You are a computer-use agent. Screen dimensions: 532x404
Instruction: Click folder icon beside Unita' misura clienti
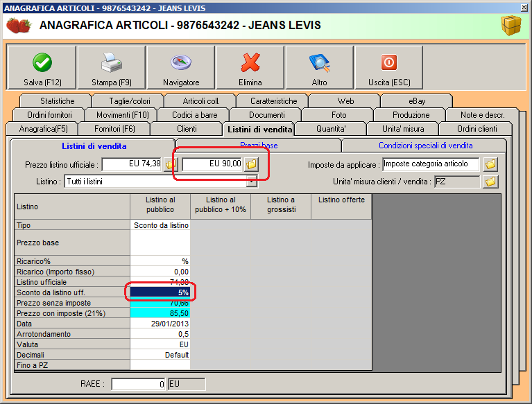click(490, 182)
